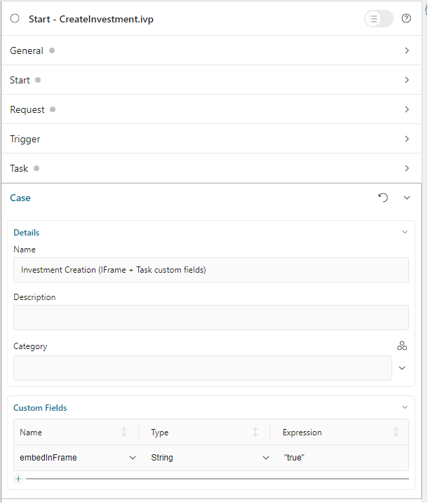Sort custom fields by Expression column
This screenshot has height=504, width=428.
[396, 433]
